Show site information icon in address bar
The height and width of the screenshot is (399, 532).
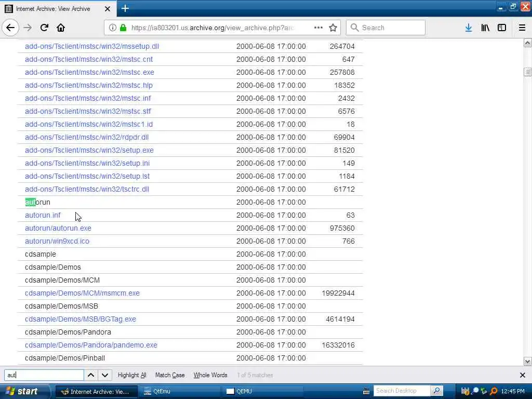click(112, 28)
